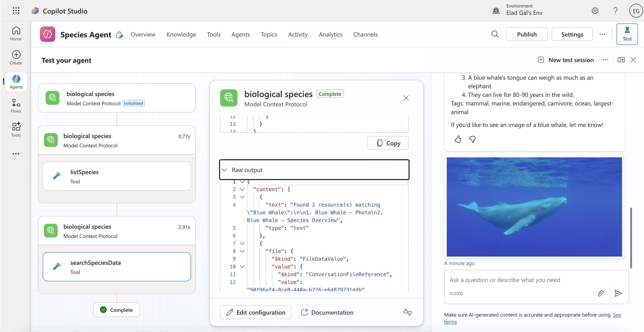Click the send message arrow icon
Image resolution: width=644 pixels, height=332 pixels.
point(618,293)
